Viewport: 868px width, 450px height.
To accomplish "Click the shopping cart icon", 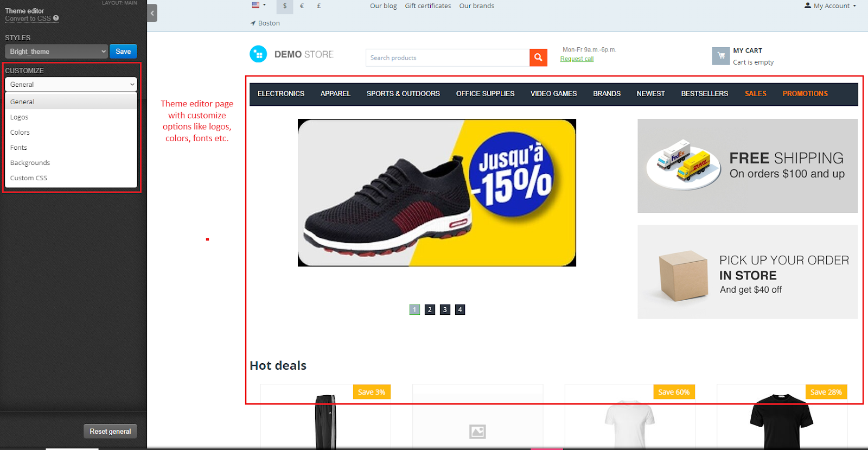I will coord(721,56).
